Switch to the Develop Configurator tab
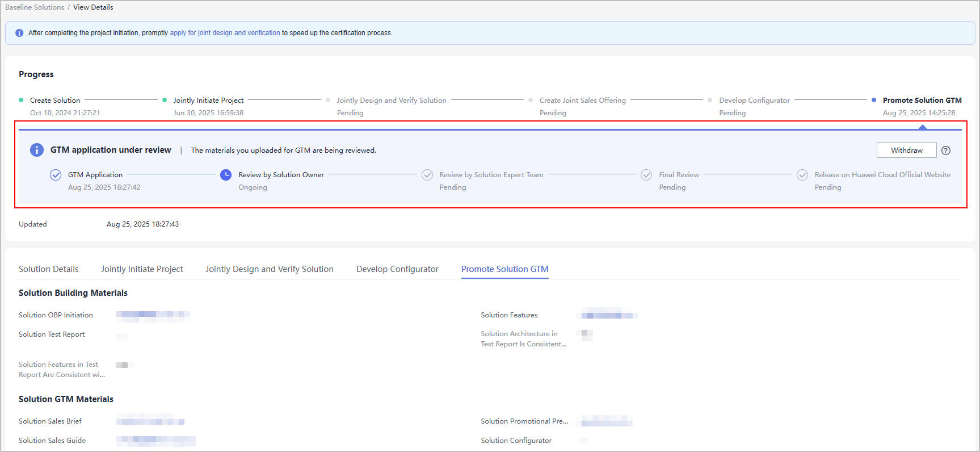This screenshot has width=980, height=452. pyautogui.click(x=397, y=269)
